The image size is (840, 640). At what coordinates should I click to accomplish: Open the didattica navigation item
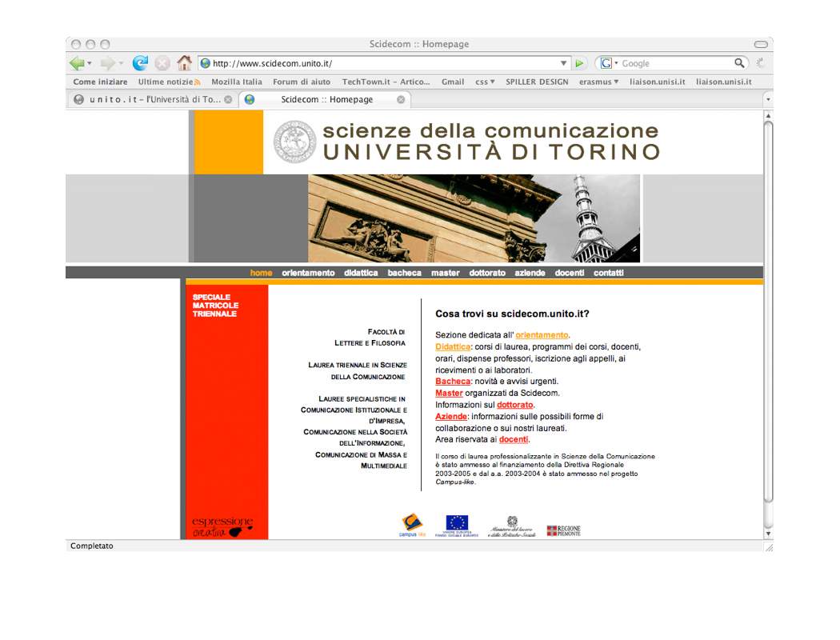[x=361, y=273]
